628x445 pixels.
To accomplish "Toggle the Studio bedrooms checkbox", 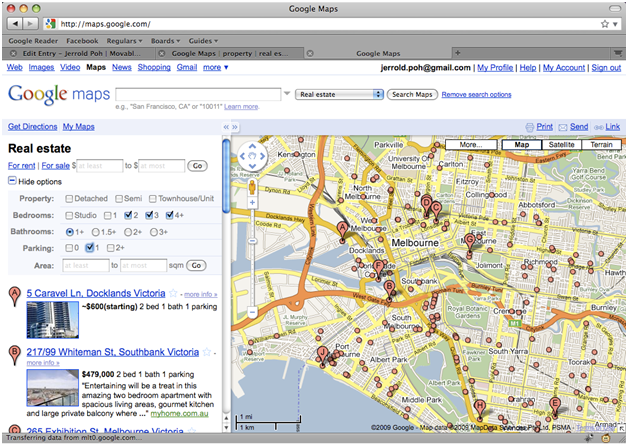I will (70, 215).
